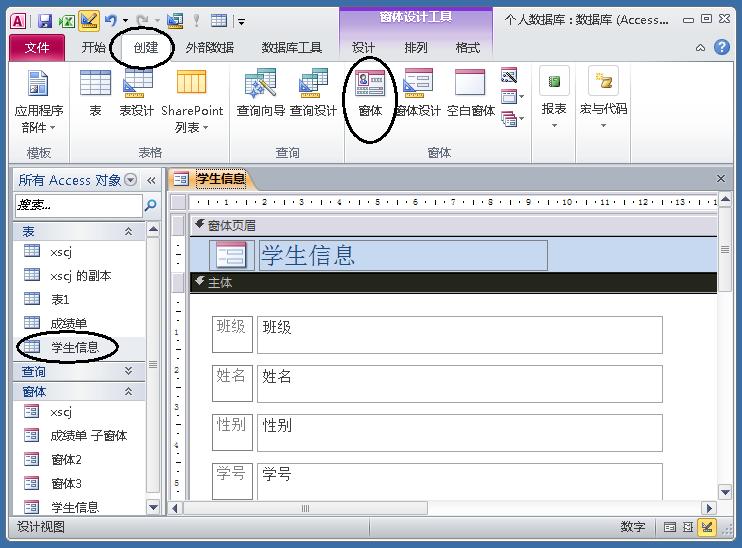Click the navigation pane search box
The width and height of the screenshot is (742, 548).
point(79,205)
